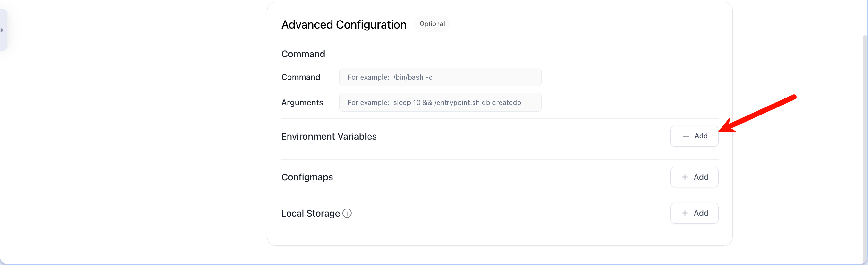Add a Local Storage volume
This screenshot has width=868, height=265.
click(694, 213)
